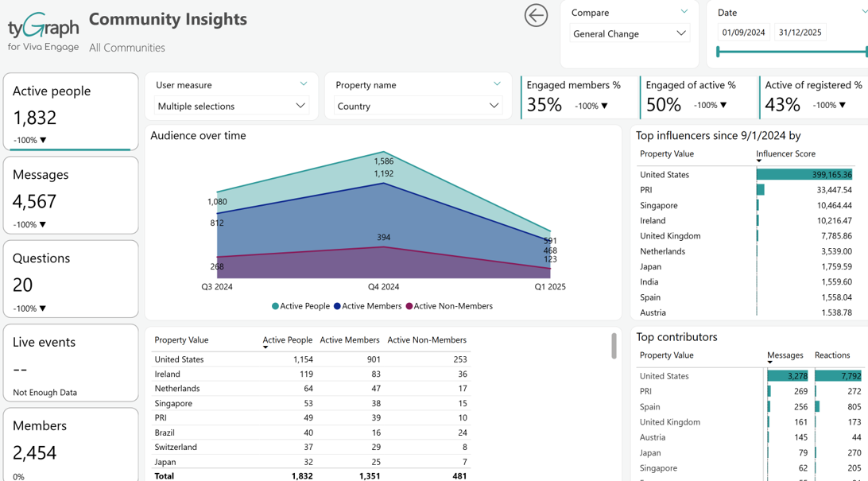Click down-triangle next to Engaged members 35%
Viewport: 868px width, 481px height.
click(x=604, y=106)
